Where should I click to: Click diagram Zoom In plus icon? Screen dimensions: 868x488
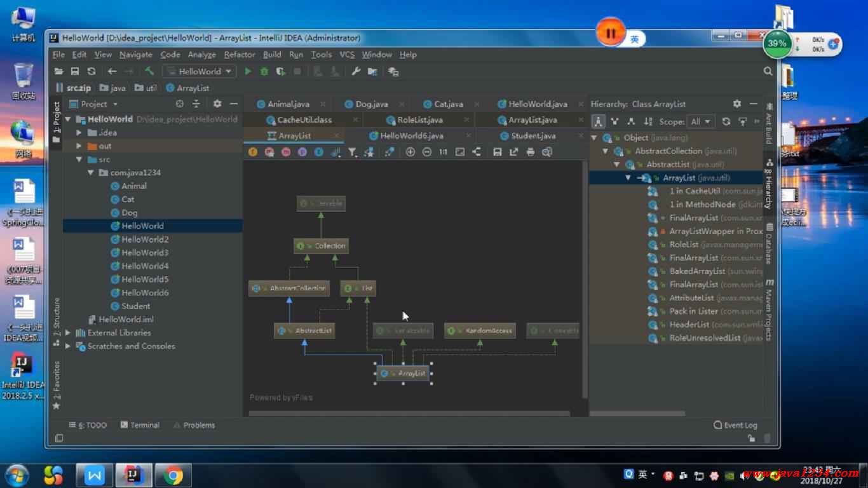(410, 152)
